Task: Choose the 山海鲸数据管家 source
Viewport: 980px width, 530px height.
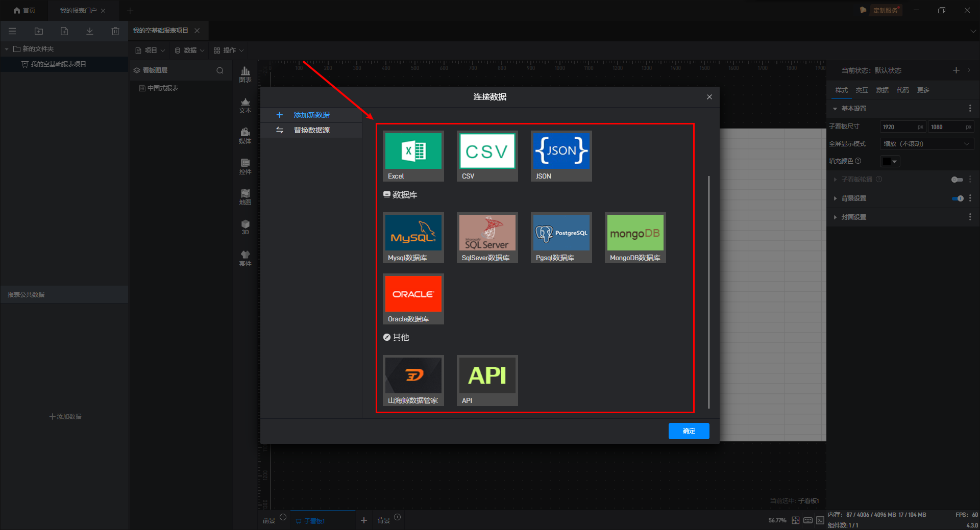Action: point(413,381)
